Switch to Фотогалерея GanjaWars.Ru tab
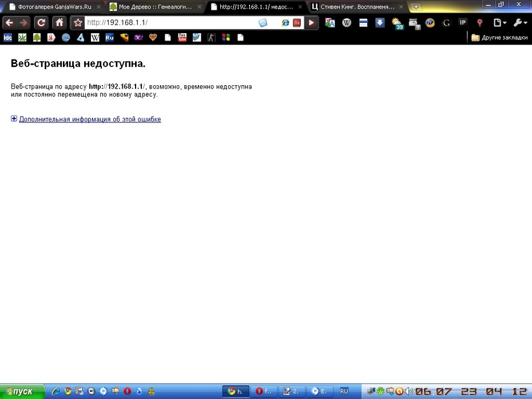Screen dimensions: 532x399 (54, 7)
